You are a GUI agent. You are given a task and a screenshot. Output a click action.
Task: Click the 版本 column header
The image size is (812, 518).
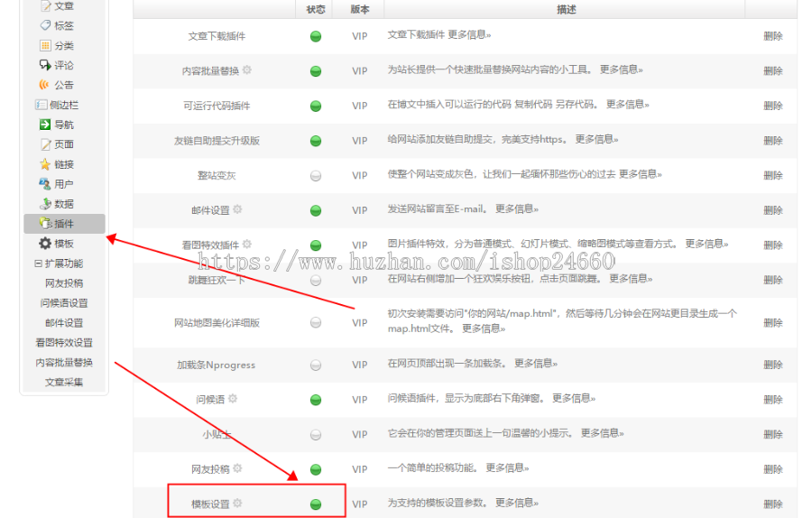click(x=360, y=9)
